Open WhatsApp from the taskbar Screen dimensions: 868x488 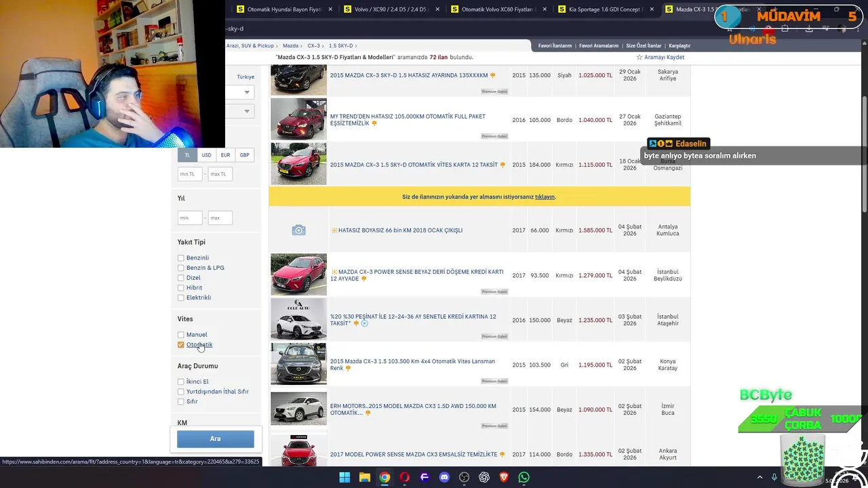[524, 477]
